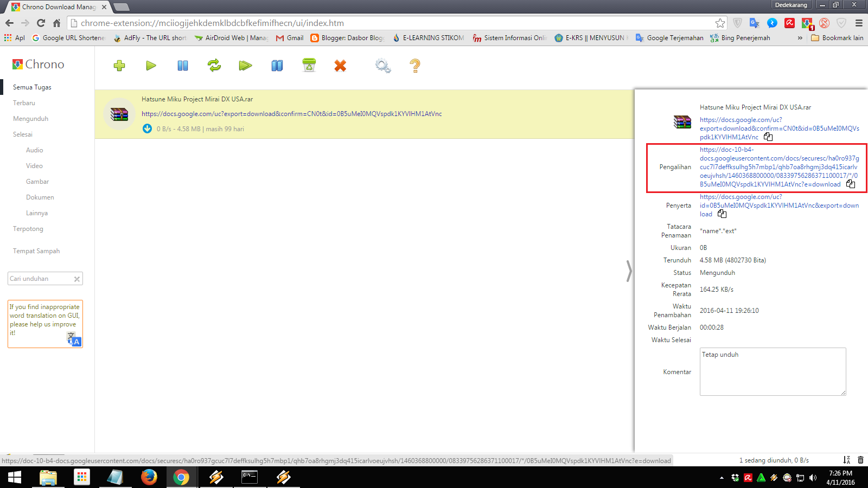Image resolution: width=868 pixels, height=488 pixels.
Task: Click the translation help notice box
Action: [x=45, y=324]
